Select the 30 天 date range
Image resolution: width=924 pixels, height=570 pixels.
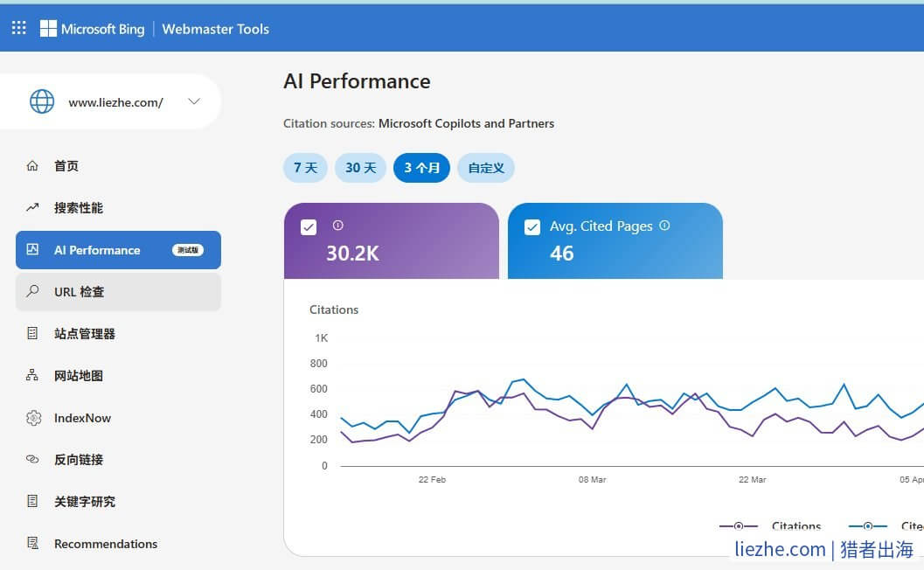coord(361,167)
